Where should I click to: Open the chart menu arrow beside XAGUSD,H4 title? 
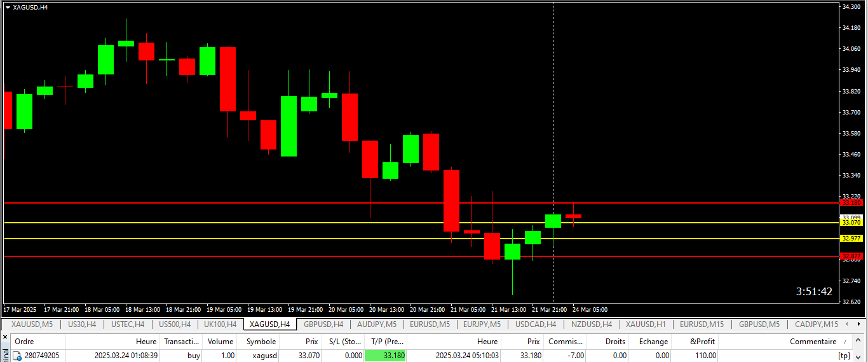click(8, 7)
